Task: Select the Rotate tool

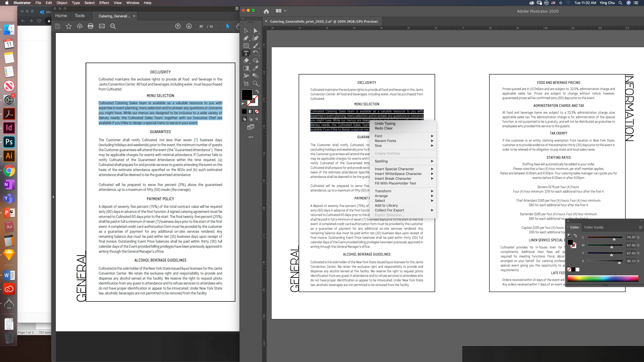Action: point(255,53)
